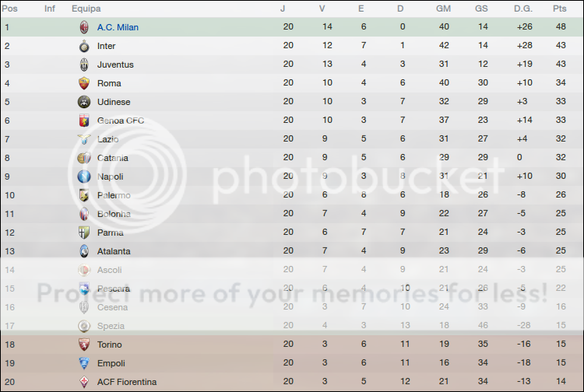
Task: Open the Inter team name link
Action: (x=107, y=46)
